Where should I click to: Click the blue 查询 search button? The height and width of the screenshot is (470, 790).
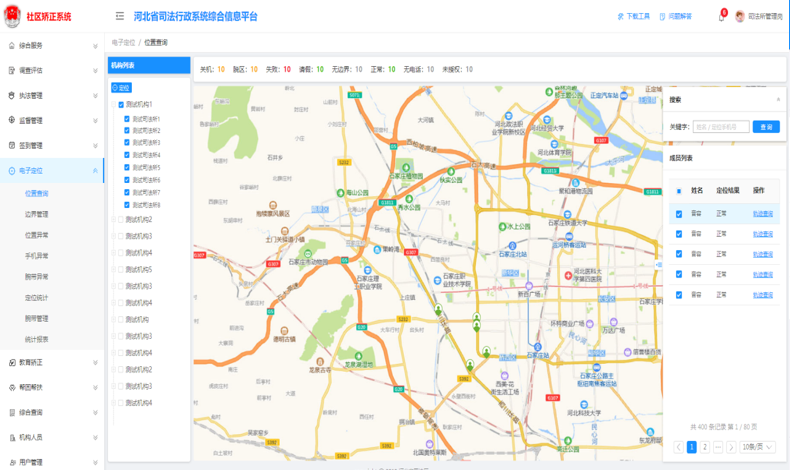pos(766,127)
